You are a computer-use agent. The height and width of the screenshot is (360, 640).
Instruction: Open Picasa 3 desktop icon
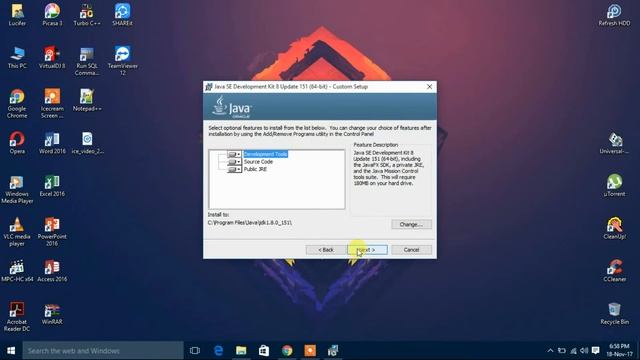pyautogui.click(x=52, y=15)
